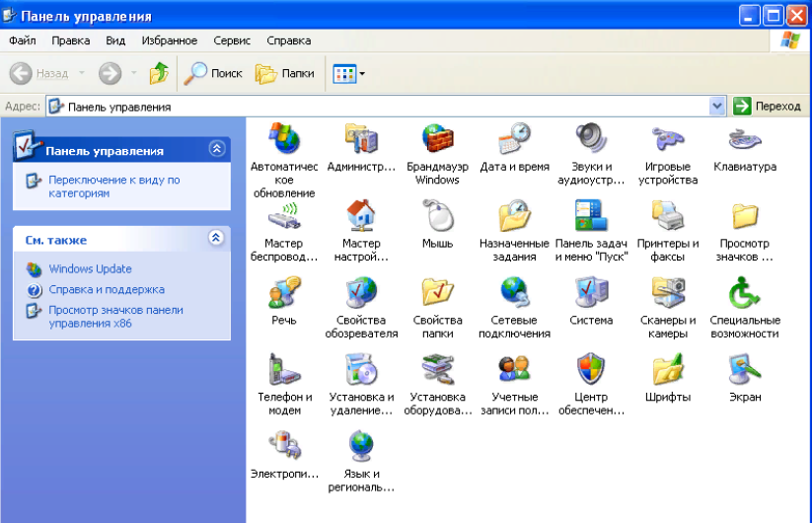Open Сетевые подключения icon
This screenshot has width=812, height=523.
coord(514,292)
